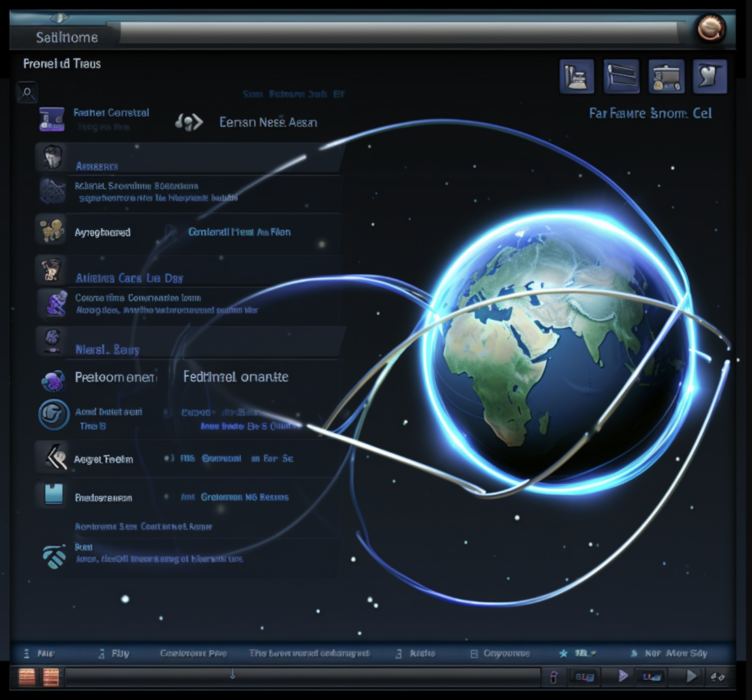752x700 pixels.
Task: Click the camera toolbar icon near 'Far Faamre'
Action: [666, 76]
